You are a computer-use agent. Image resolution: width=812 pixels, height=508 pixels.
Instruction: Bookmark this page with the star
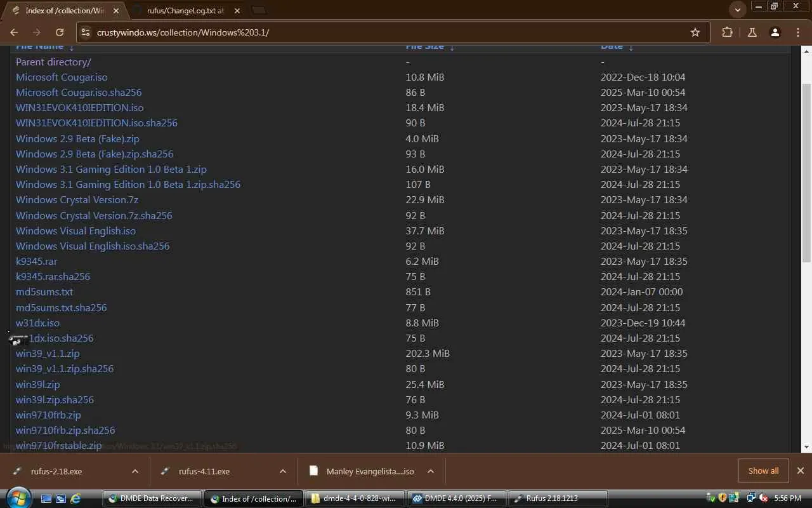pyautogui.click(x=695, y=32)
